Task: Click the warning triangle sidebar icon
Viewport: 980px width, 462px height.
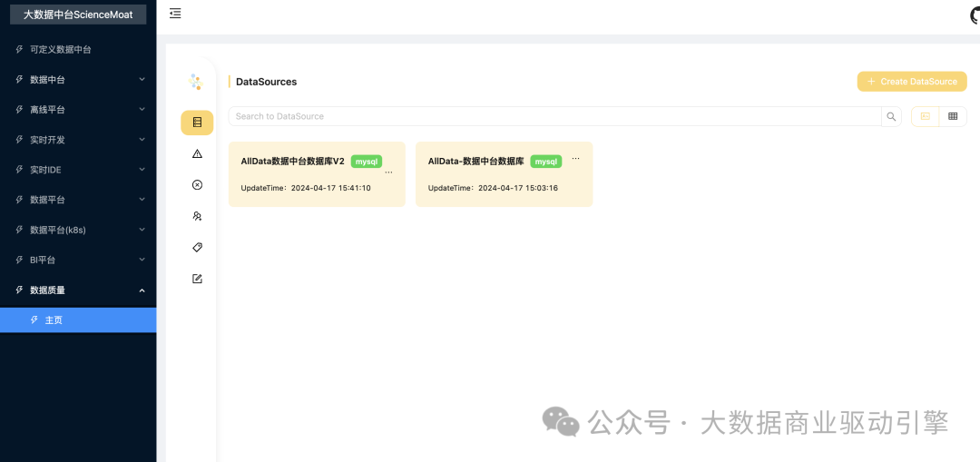Action: [x=197, y=154]
